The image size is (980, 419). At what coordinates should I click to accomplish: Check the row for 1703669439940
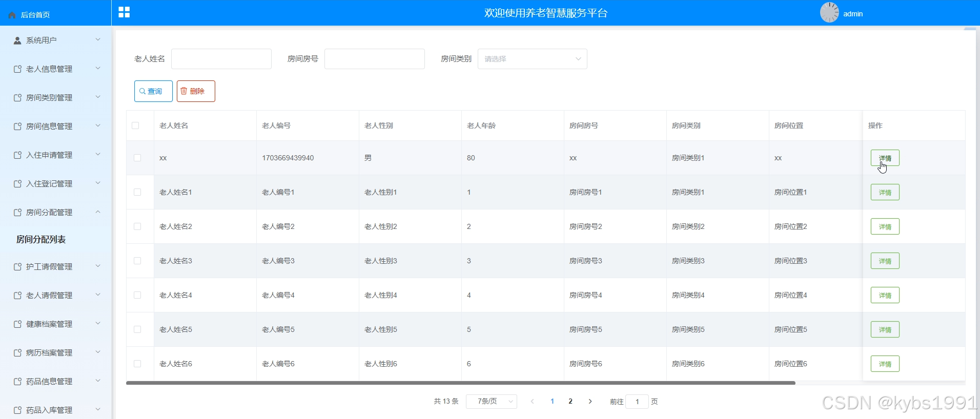pyautogui.click(x=137, y=158)
